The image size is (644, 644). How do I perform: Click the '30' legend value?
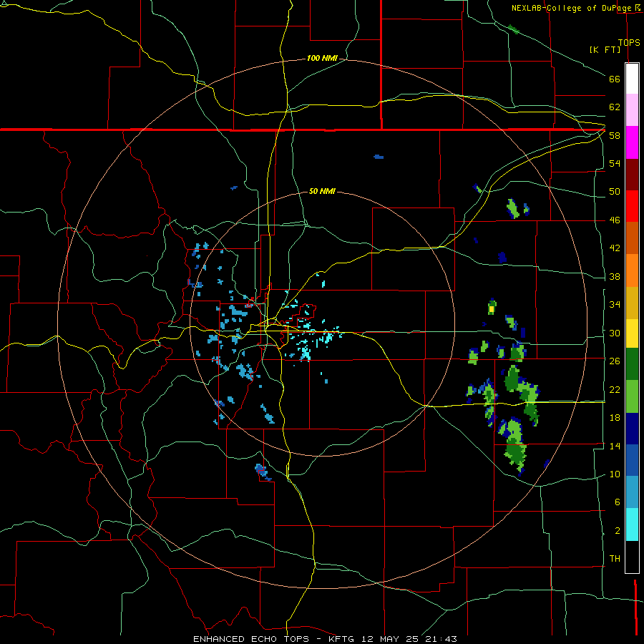tap(615, 333)
